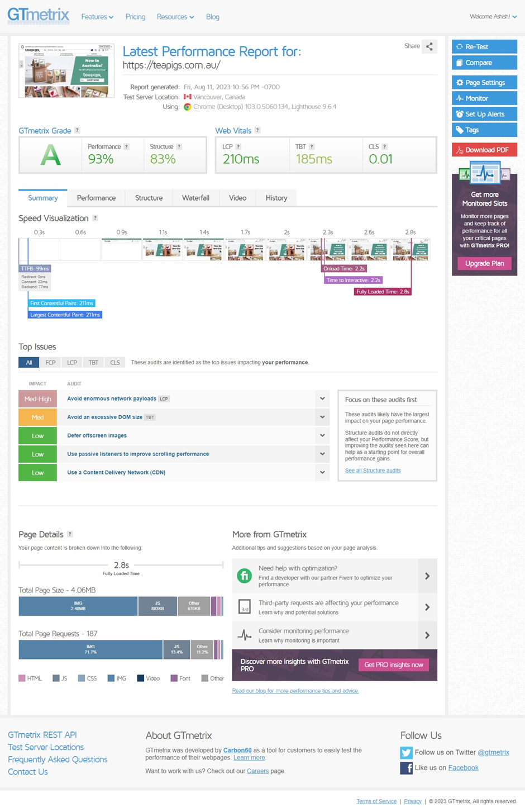Click the help icon beside CLS
The image size is (525, 812).
384,146
